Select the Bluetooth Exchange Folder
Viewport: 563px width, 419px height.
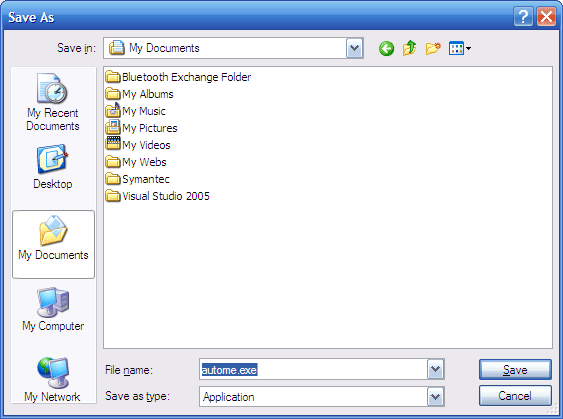point(178,77)
